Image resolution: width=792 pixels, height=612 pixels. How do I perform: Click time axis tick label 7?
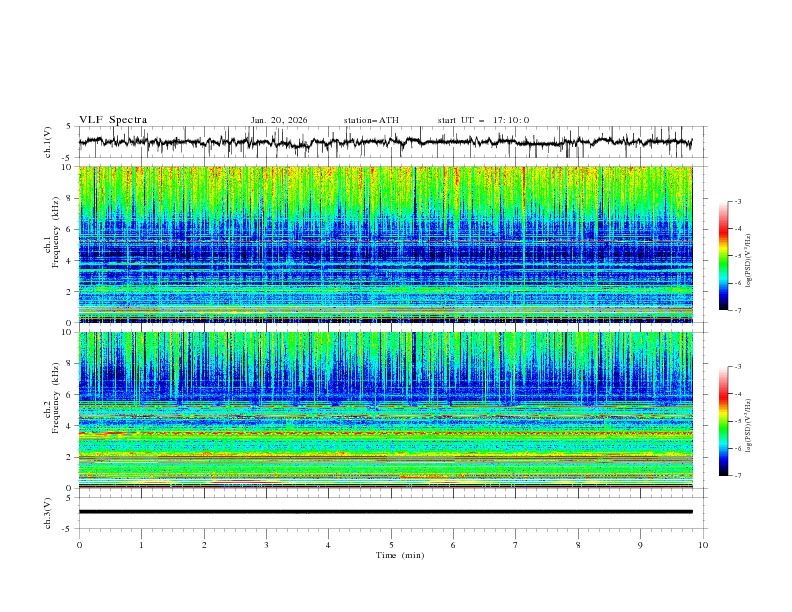point(516,545)
